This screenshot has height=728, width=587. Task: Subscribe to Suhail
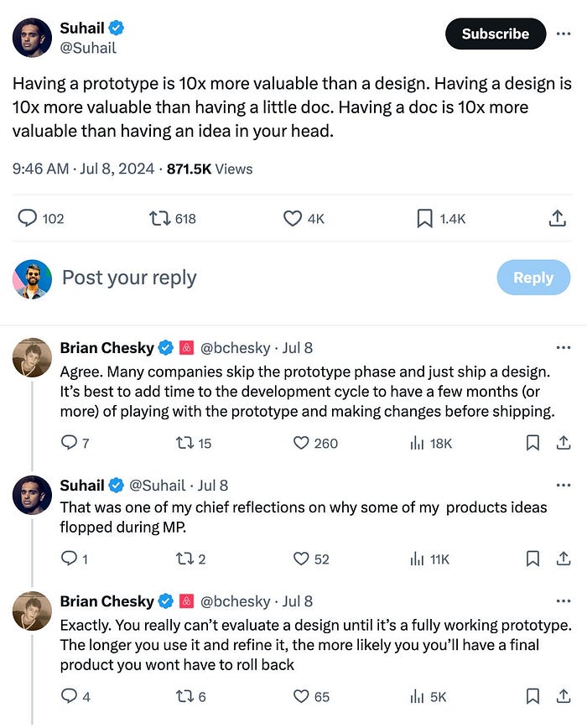pyautogui.click(x=495, y=34)
